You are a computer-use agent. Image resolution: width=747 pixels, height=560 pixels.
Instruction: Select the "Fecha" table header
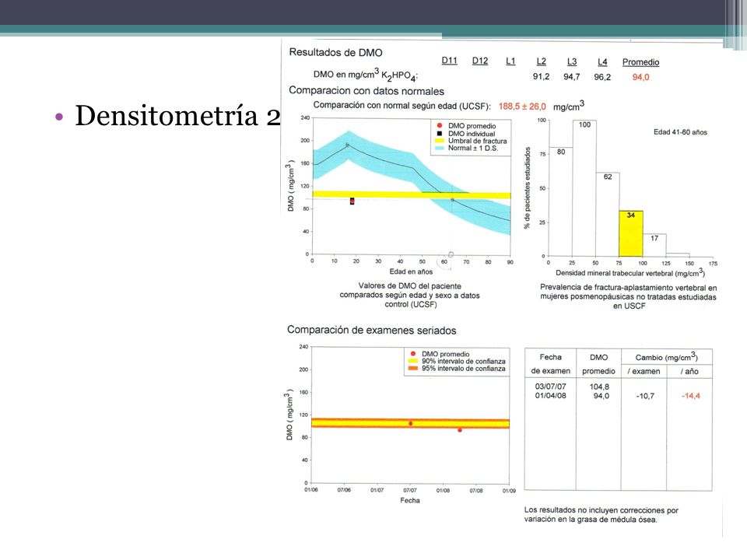coord(550,357)
